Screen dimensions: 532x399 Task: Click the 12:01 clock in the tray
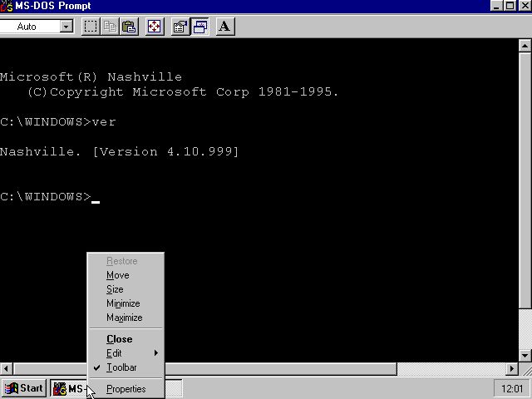[x=512, y=389]
